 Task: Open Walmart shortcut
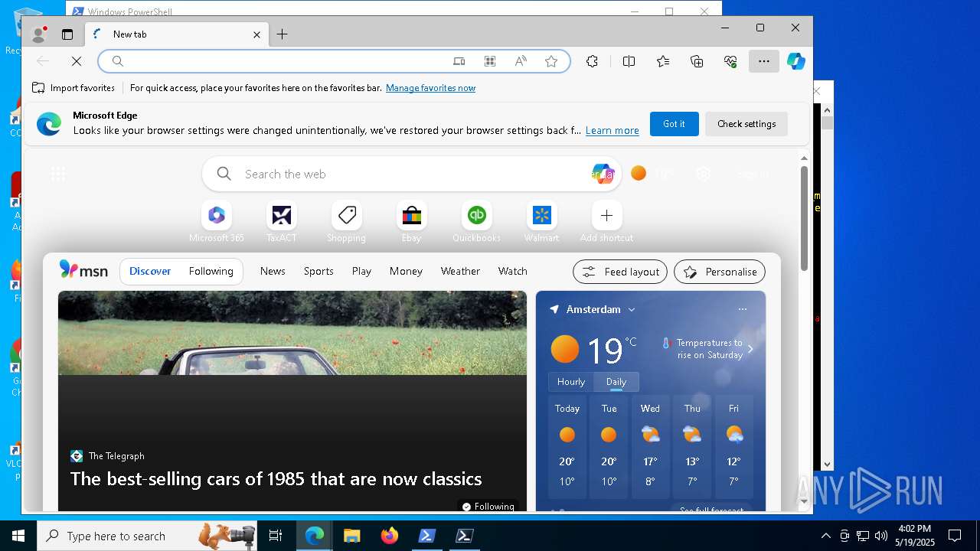click(542, 222)
